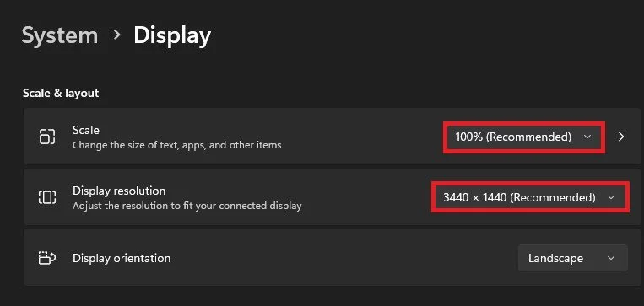Viewport: 644px width, 306px height.
Task: Click the arrow beside Landscape
Action: (x=611, y=258)
